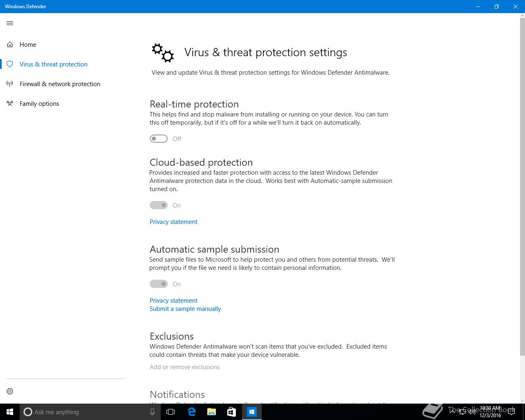Open the Windows Start menu
The width and height of the screenshot is (525, 420).
10,412
